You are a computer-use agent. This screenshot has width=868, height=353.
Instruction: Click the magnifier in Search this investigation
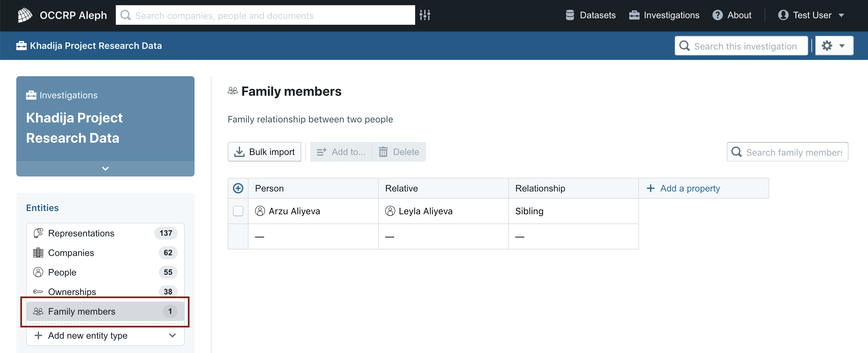click(x=685, y=46)
